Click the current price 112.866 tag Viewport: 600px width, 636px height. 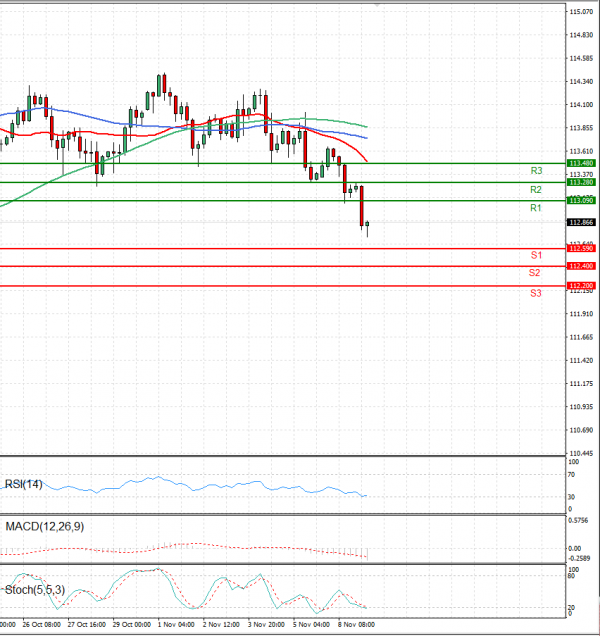click(581, 222)
